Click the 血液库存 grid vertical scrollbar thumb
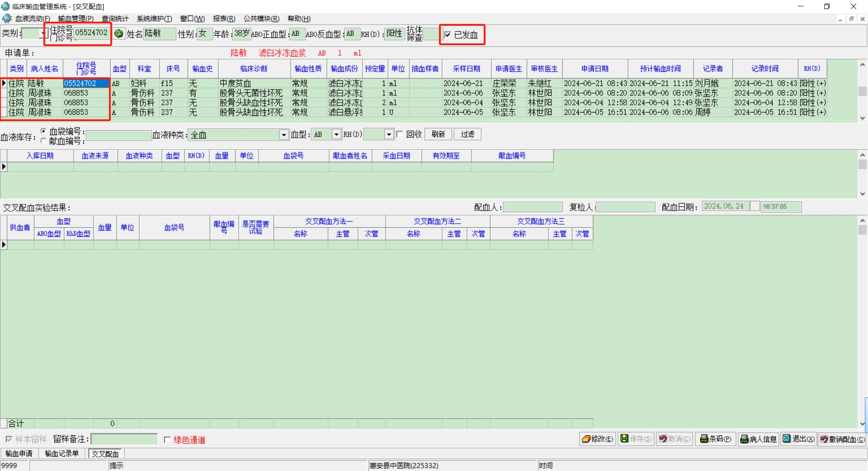The height and width of the screenshot is (471, 868). (x=863, y=164)
